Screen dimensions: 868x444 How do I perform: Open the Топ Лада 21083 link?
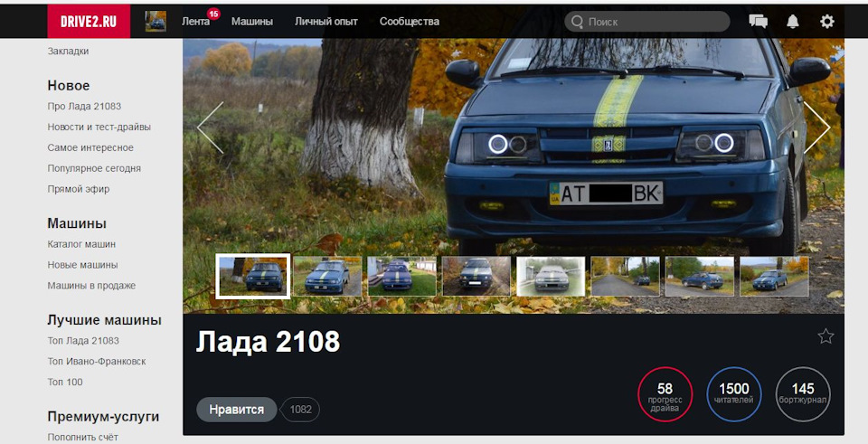click(83, 341)
